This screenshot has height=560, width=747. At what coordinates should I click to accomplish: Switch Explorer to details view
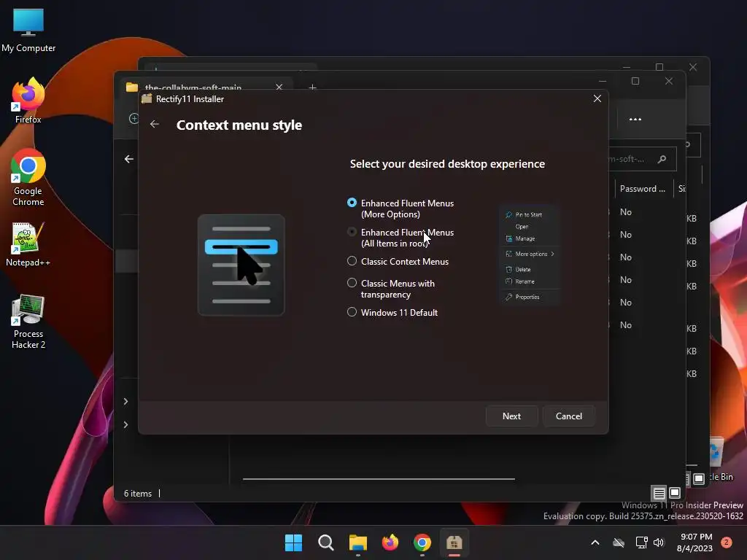tap(659, 493)
